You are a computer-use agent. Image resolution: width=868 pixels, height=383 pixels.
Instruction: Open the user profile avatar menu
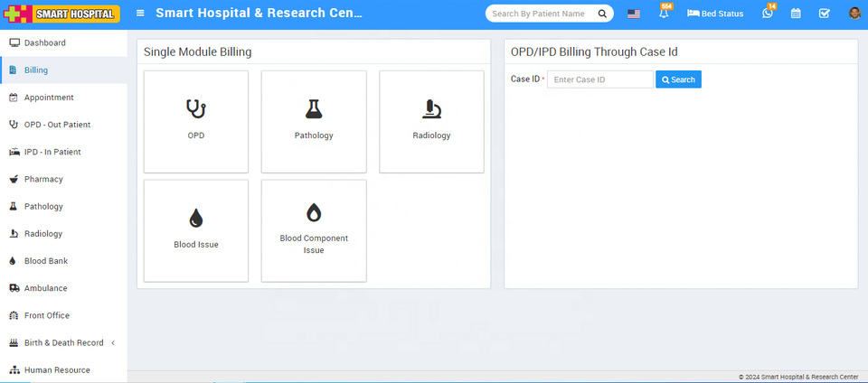click(x=854, y=14)
